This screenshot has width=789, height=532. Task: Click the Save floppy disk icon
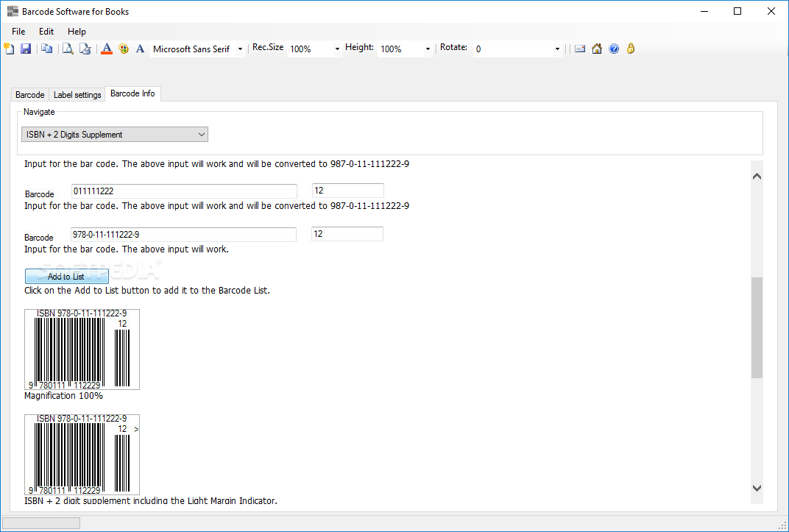(26, 49)
